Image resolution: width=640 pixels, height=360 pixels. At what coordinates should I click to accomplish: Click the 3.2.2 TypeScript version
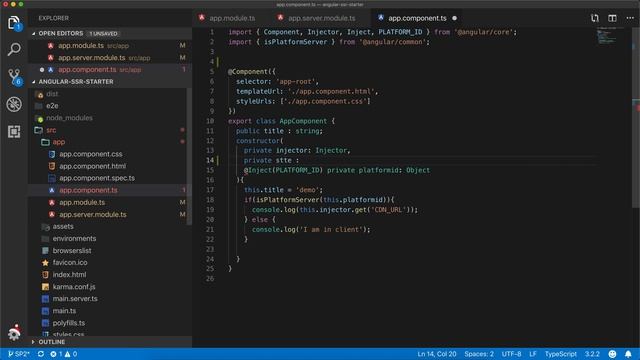[x=592, y=354]
